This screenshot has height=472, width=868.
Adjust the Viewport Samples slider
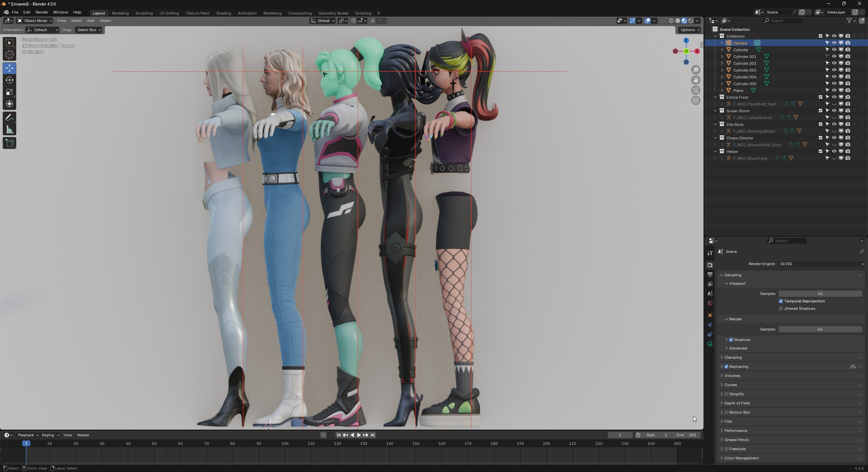coord(820,294)
